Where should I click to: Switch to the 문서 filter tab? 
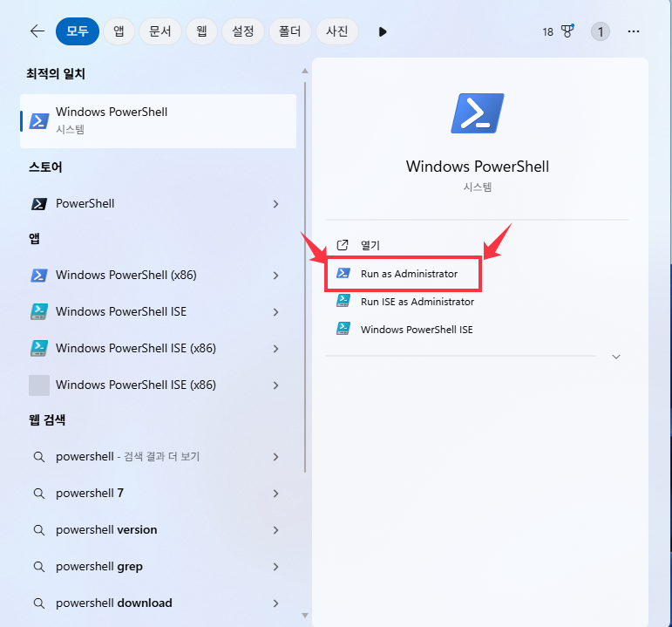[160, 31]
